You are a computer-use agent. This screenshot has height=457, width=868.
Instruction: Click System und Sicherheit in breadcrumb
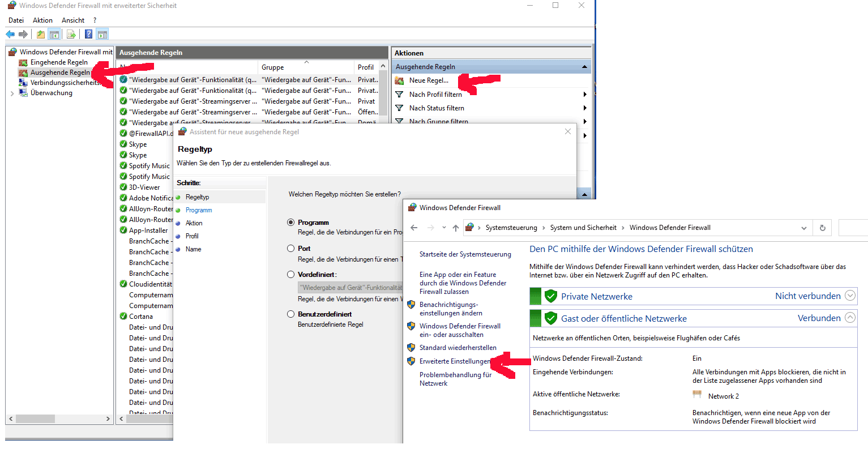(x=583, y=228)
